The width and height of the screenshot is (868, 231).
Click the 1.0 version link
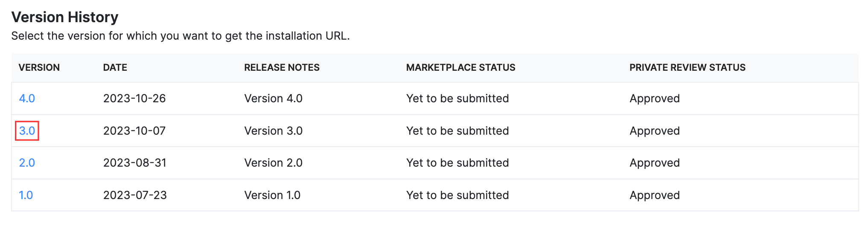[26, 195]
